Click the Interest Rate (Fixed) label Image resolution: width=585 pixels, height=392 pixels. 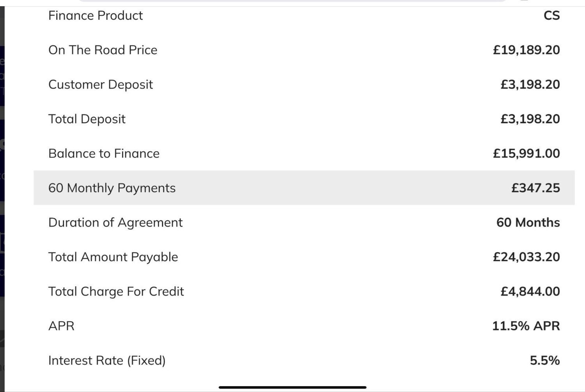pos(107,360)
